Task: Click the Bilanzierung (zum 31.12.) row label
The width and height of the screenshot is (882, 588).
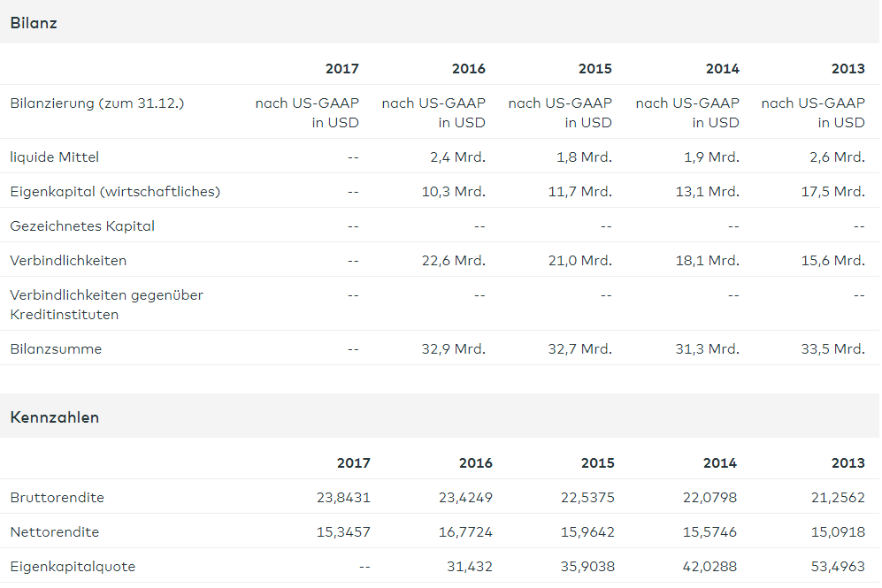Action: (96, 103)
